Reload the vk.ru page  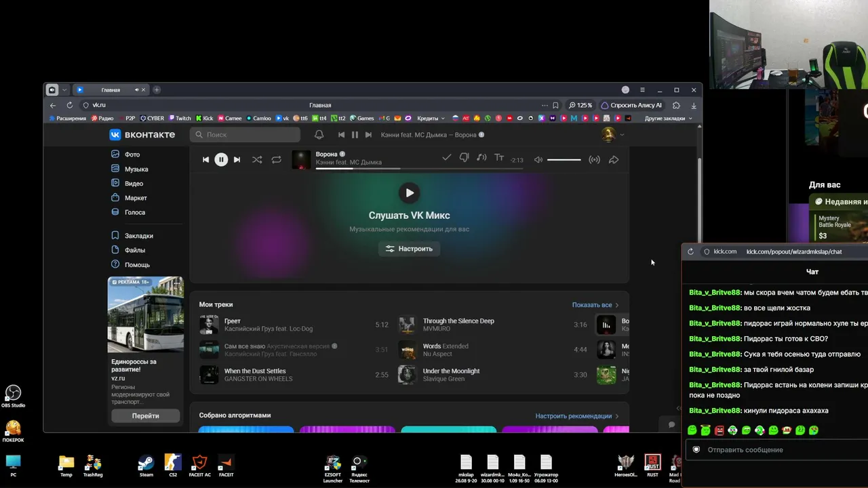(x=69, y=105)
